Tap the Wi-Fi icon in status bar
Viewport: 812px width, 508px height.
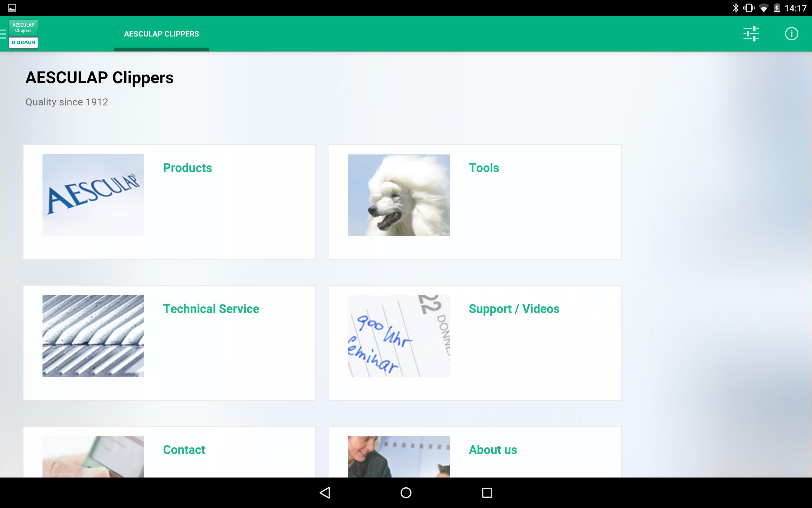pyautogui.click(x=764, y=8)
